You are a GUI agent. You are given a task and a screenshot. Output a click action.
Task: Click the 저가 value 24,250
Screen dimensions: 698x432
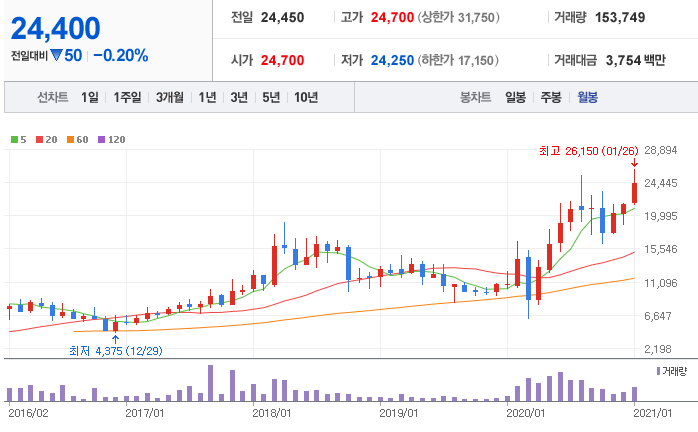[392, 60]
